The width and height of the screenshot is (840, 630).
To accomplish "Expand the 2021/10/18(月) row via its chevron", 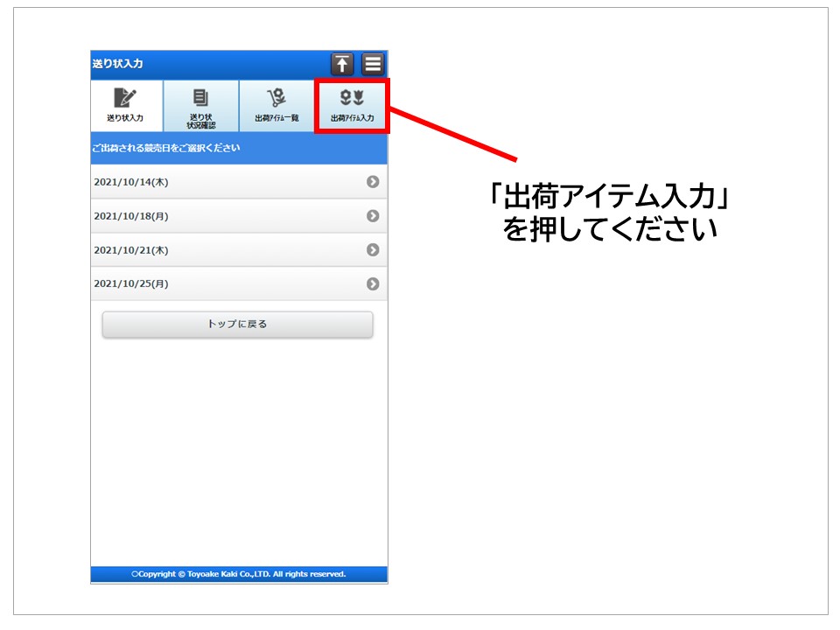I will pyautogui.click(x=373, y=216).
